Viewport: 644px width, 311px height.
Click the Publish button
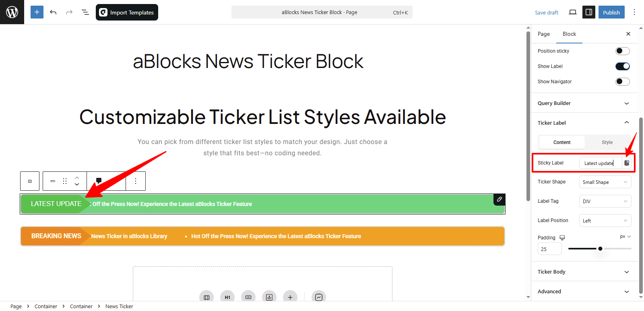(611, 12)
